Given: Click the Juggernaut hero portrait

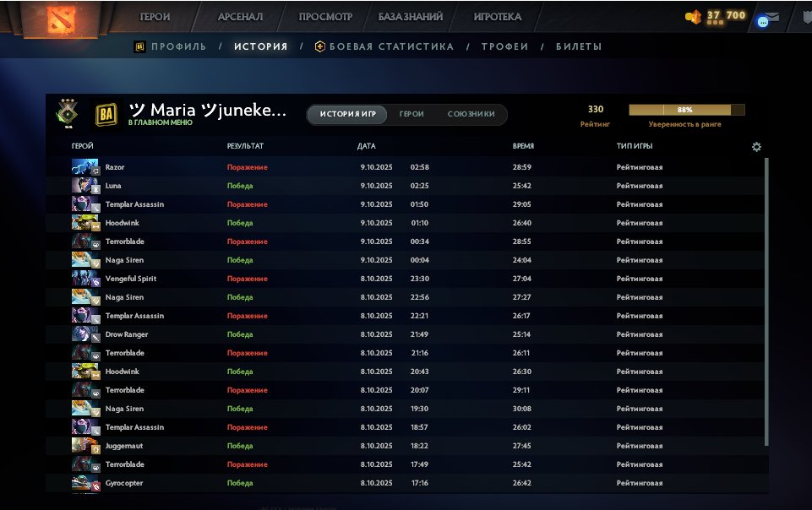Looking at the screenshot, I should click(x=84, y=446).
